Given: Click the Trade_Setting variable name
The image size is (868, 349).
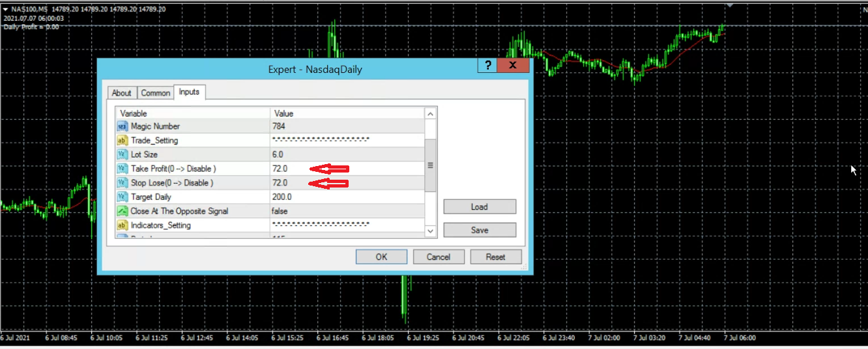Looking at the screenshot, I should click(x=154, y=141).
